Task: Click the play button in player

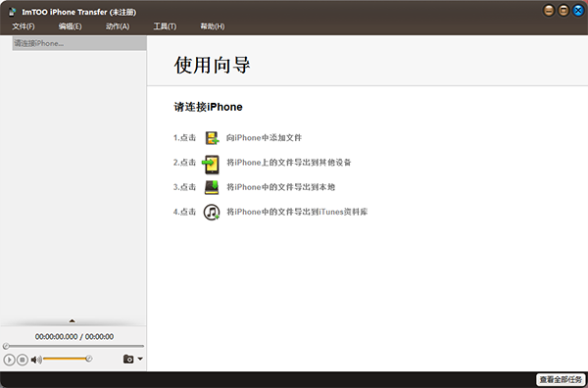Action: [9, 360]
